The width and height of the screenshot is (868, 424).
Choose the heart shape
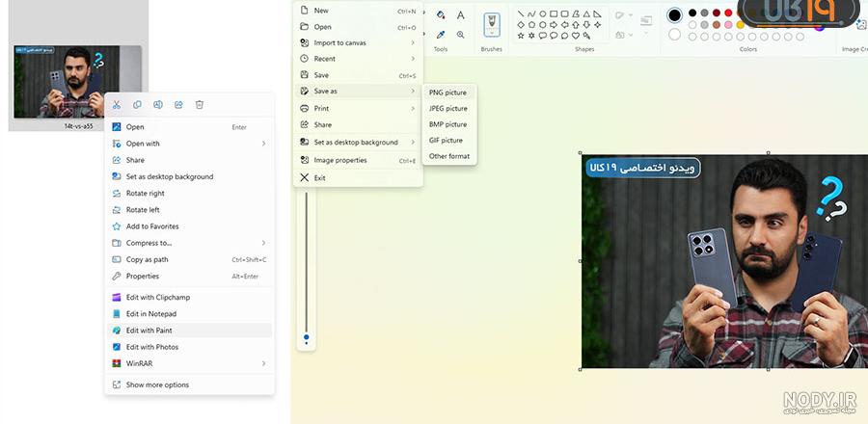576,36
